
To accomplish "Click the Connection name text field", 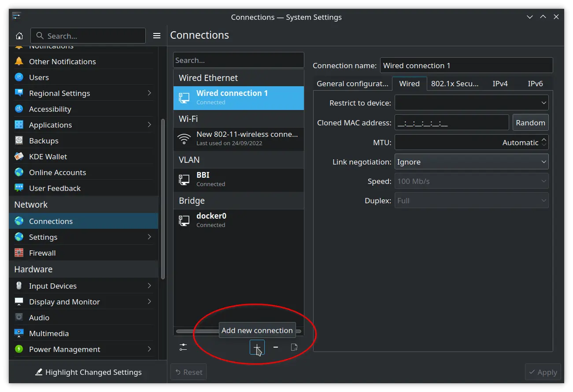I will tap(466, 65).
